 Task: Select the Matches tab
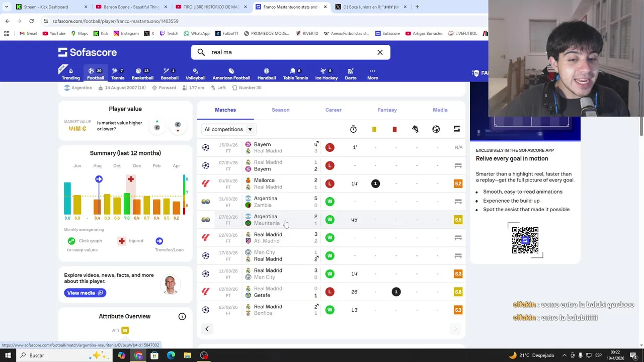click(225, 110)
